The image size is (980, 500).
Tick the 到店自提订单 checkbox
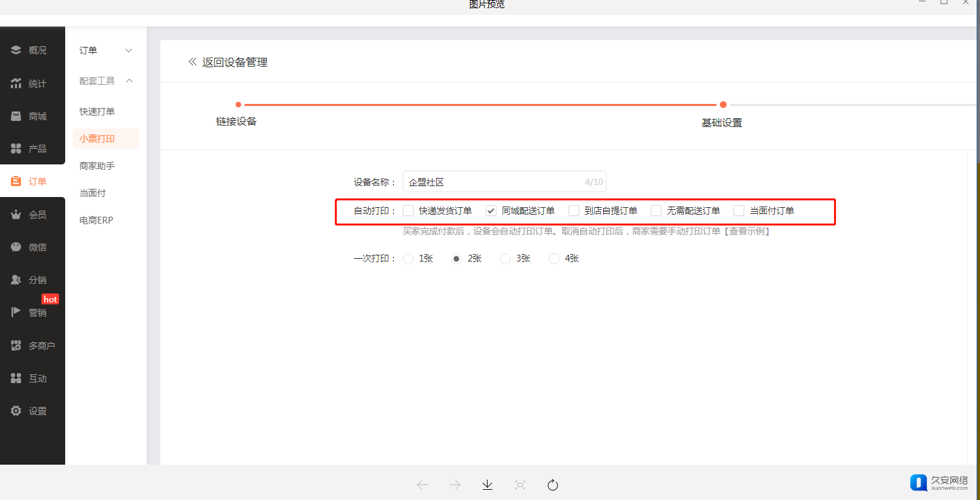point(574,211)
